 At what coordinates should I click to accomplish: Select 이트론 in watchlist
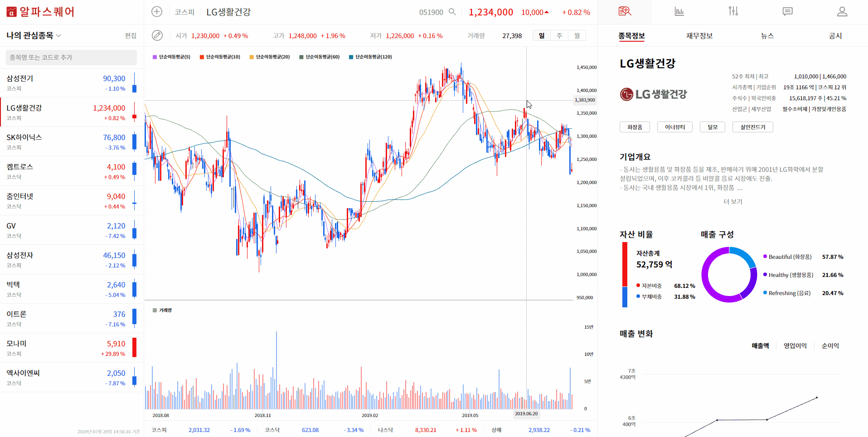pyautogui.click(x=72, y=319)
